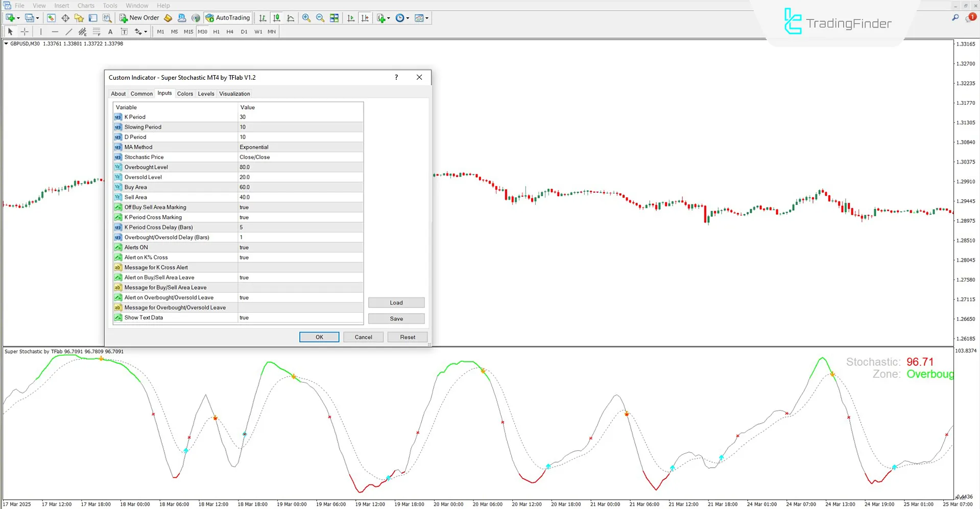Click the Load button to load settings
980x509 pixels.
point(396,303)
